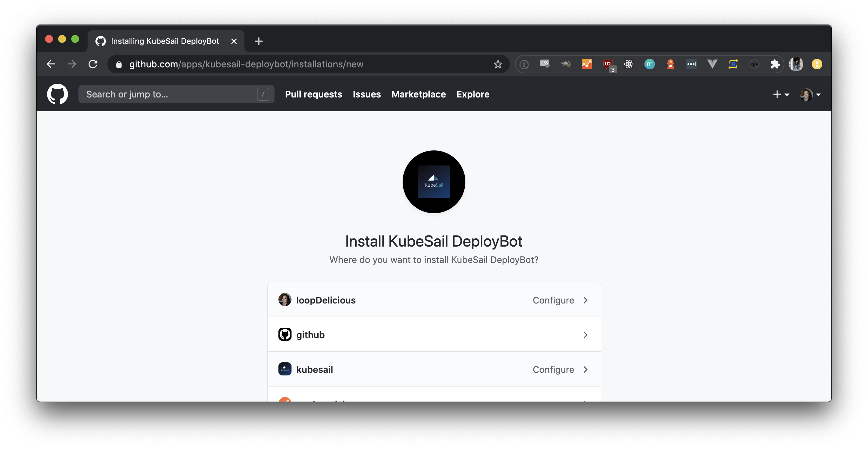868x450 pixels.
Task: Open the React Developer Tools extension
Action: [629, 64]
